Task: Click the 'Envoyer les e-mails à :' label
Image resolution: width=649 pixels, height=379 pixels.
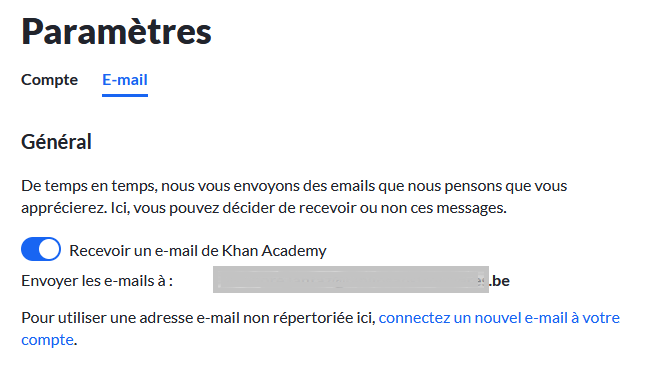Action: click(97, 281)
